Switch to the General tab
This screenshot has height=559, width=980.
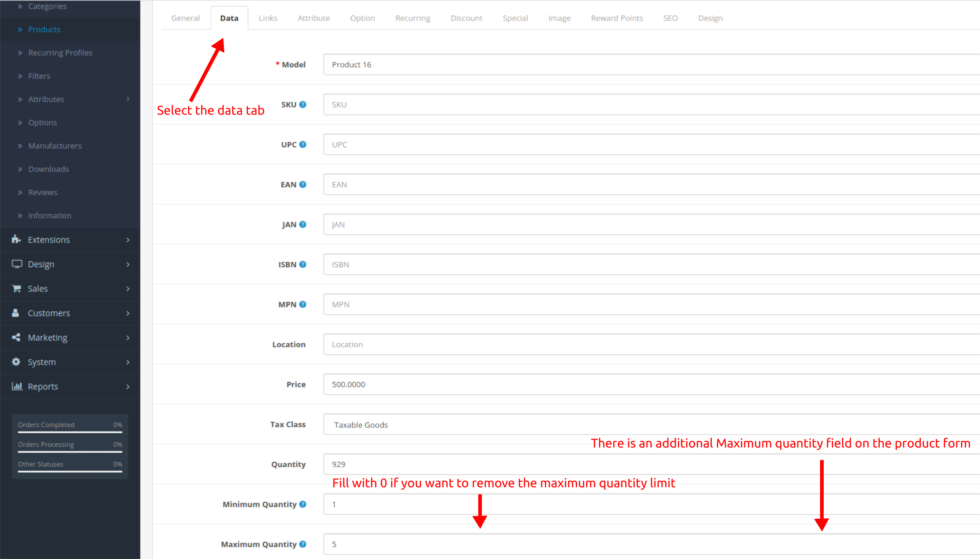(x=185, y=18)
